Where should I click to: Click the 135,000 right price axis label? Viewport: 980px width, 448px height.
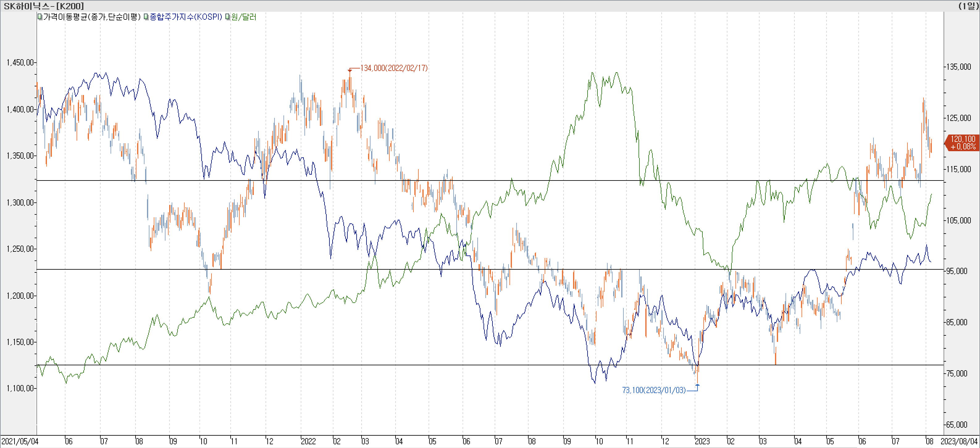959,67
